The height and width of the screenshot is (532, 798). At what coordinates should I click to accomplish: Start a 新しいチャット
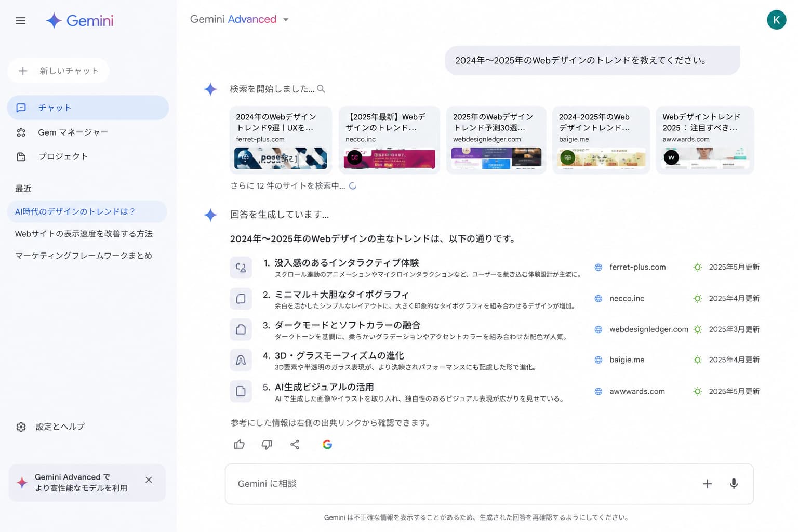pos(58,71)
